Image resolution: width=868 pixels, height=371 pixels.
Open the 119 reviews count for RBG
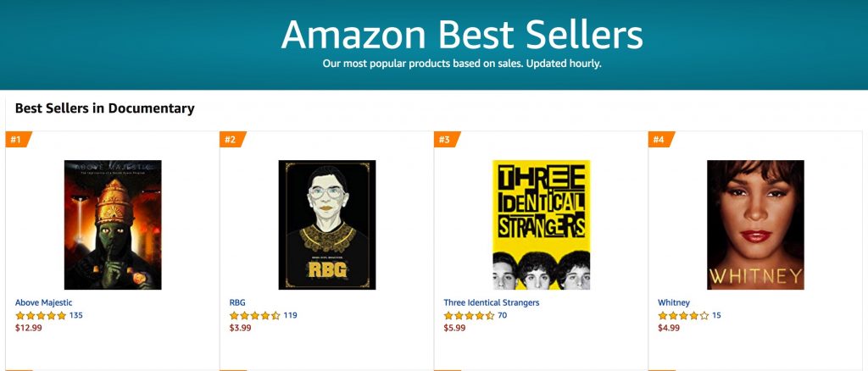click(290, 316)
